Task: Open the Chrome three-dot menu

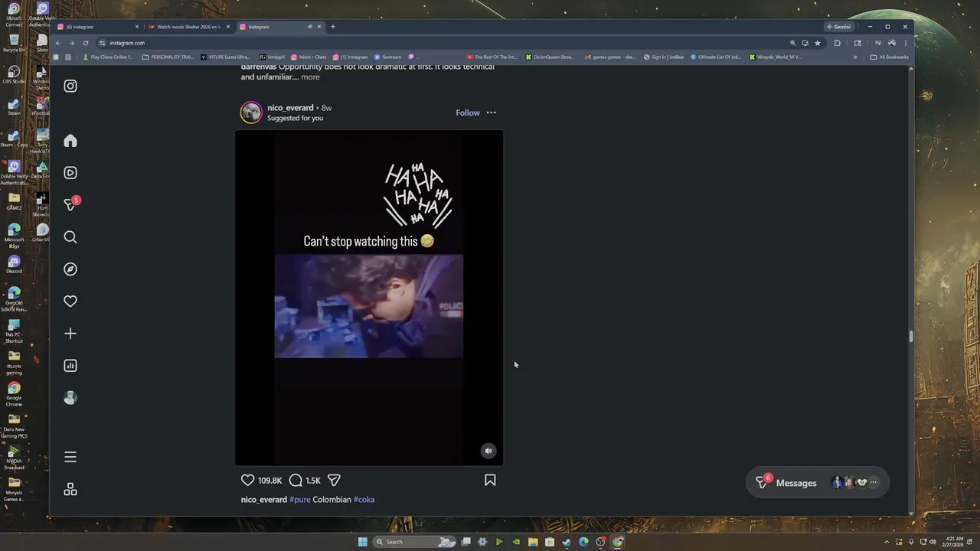Action: click(905, 43)
